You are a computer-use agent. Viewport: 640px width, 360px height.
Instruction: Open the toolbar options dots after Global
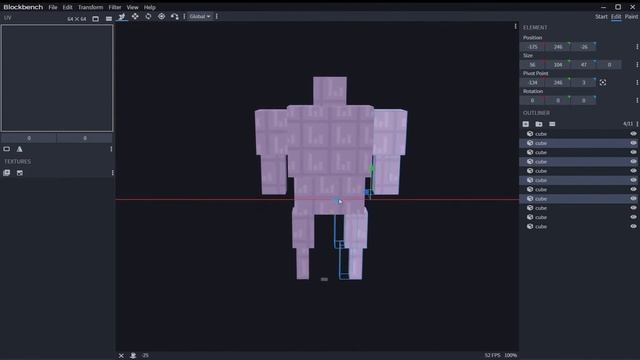tap(217, 16)
